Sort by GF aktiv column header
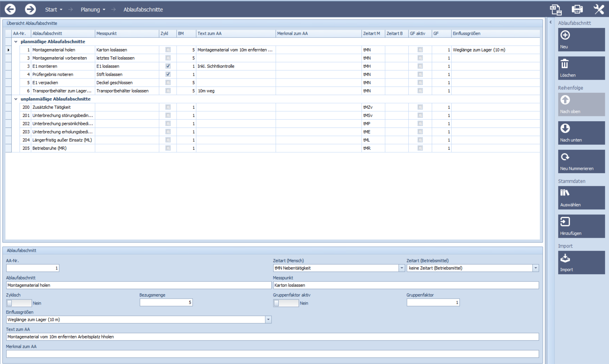 [420, 34]
